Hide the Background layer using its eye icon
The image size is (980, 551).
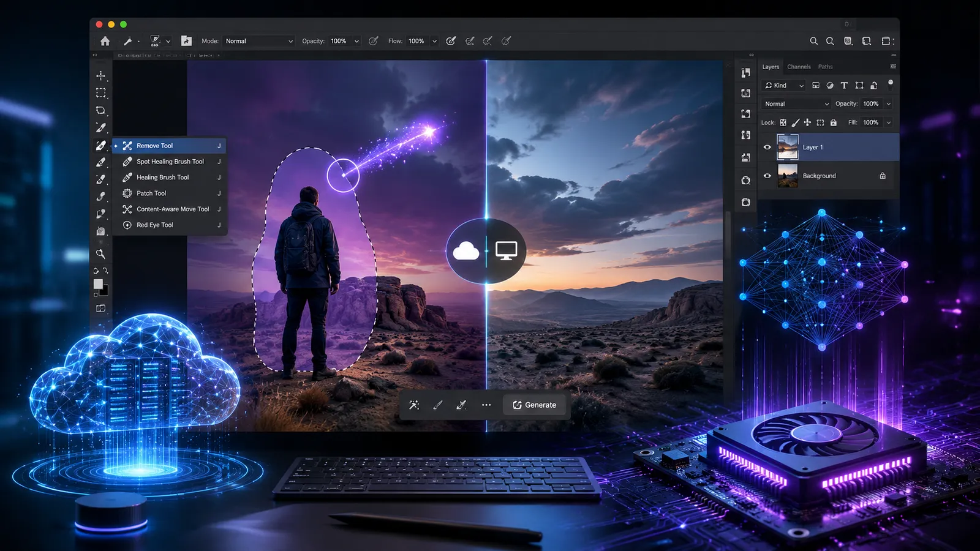tap(767, 176)
